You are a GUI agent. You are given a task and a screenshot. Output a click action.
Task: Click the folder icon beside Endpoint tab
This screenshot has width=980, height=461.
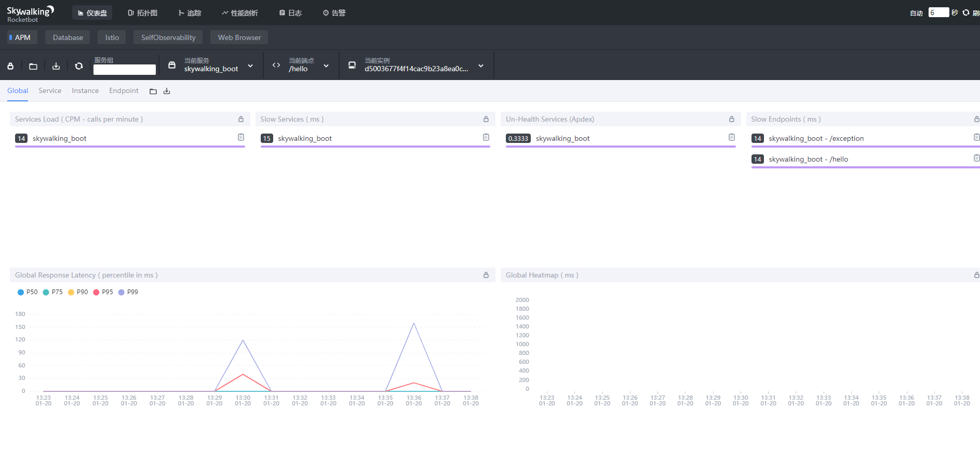click(153, 91)
